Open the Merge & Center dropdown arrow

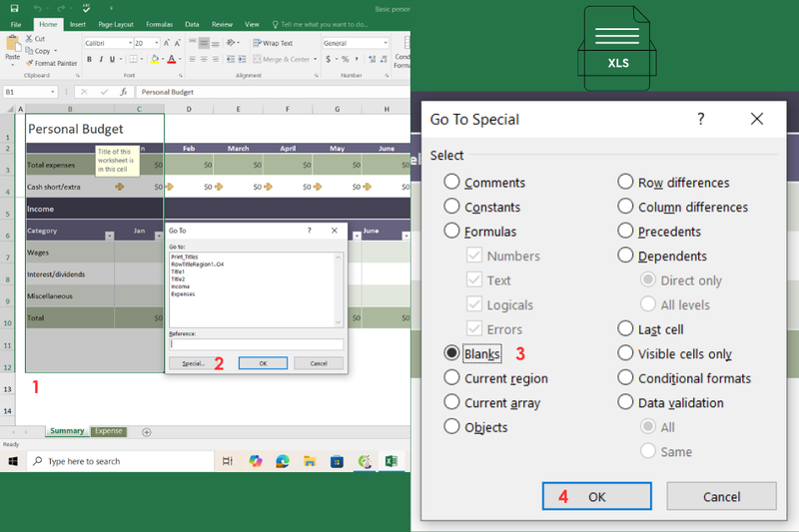(316, 60)
